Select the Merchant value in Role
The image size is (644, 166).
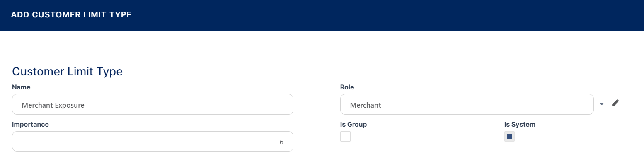pyautogui.click(x=366, y=106)
